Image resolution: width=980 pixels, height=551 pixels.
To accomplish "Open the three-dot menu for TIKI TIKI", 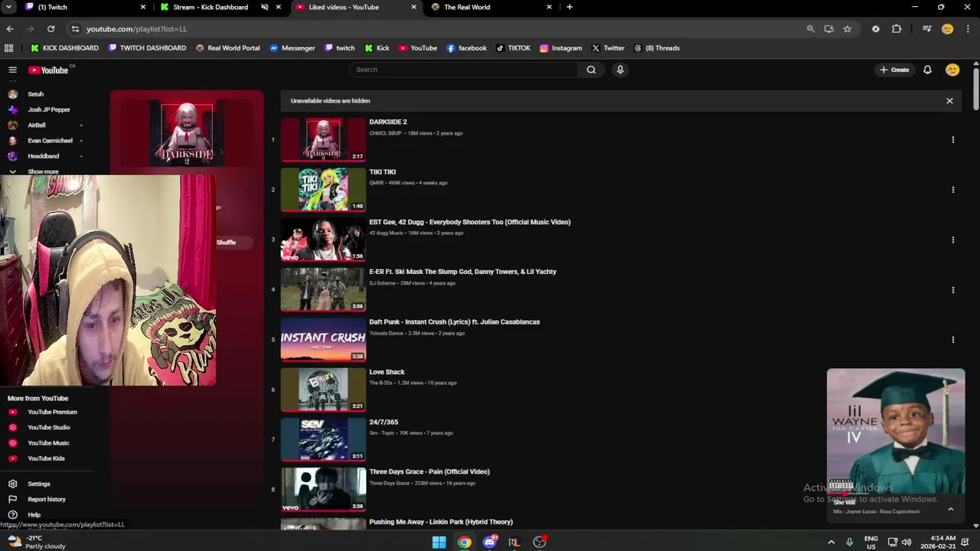I will 953,190.
